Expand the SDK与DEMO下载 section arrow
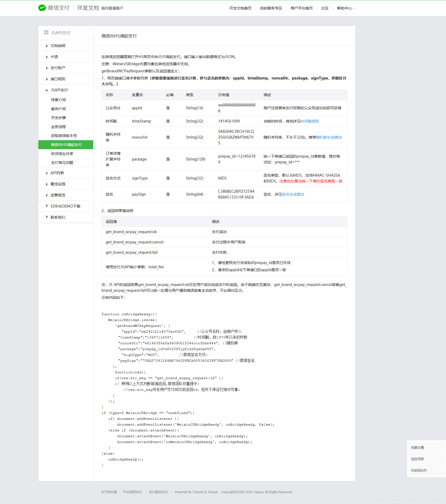The height and width of the screenshot is (504, 446). point(47,206)
